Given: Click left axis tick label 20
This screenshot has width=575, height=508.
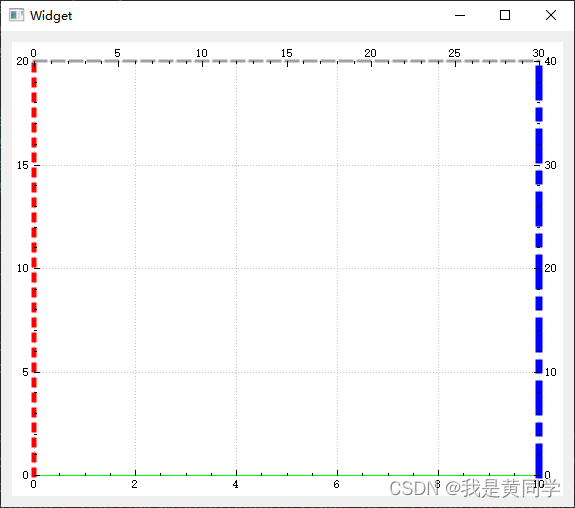Looking at the screenshot, I should click(x=22, y=61).
